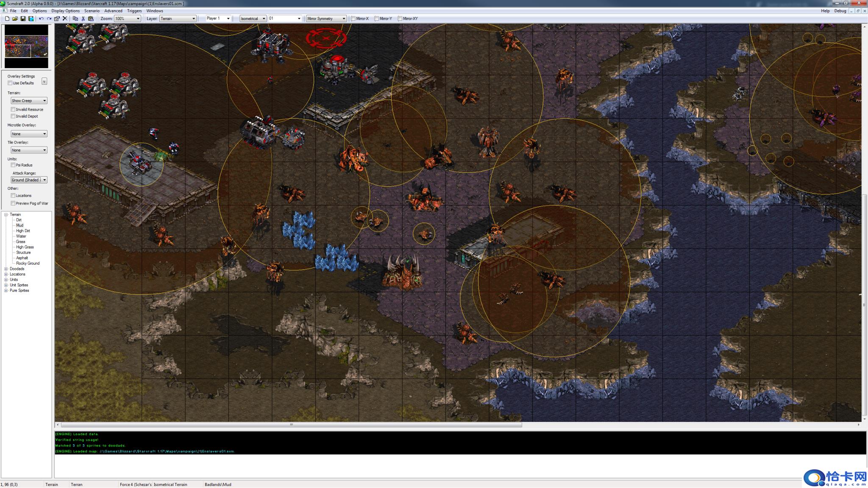Click the Copy icon in toolbar

pos(75,19)
